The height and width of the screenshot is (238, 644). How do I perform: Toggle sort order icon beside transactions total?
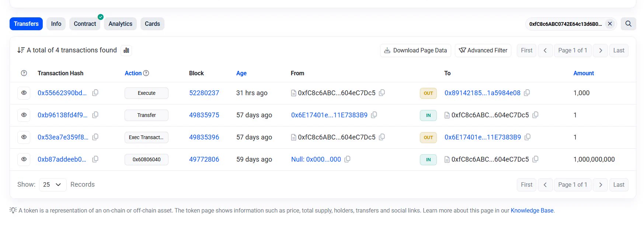point(21,50)
